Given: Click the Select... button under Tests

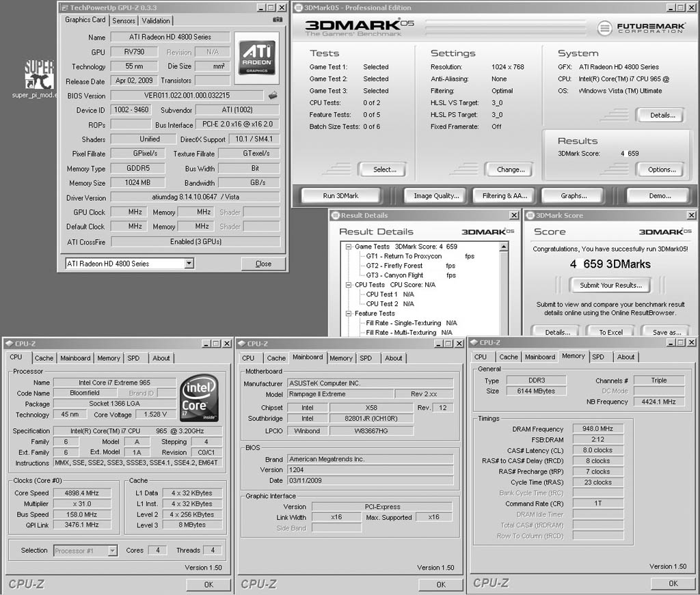Looking at the screenshot, I should coord(384,169).
